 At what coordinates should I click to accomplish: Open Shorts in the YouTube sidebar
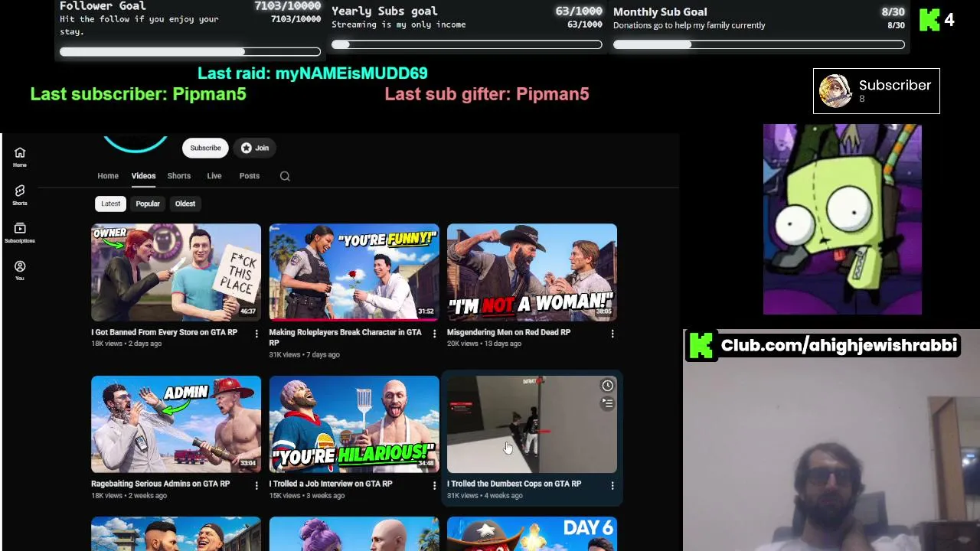(x=20, y=194)
